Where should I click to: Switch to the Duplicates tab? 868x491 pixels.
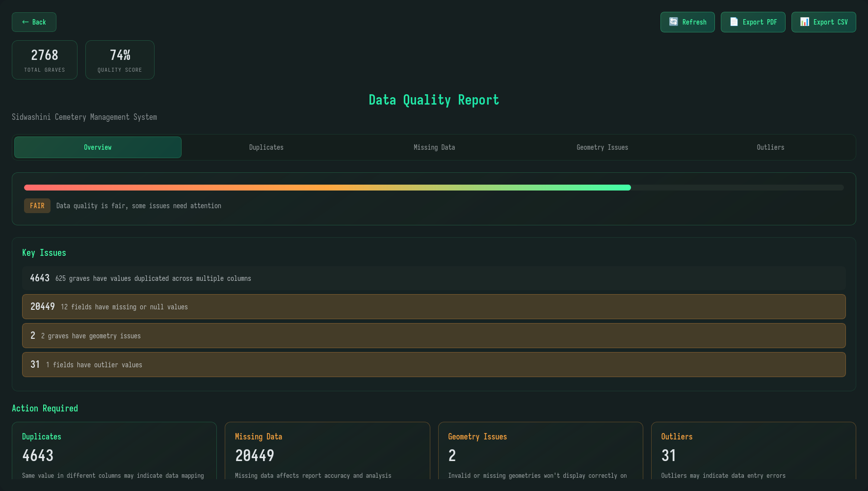click(266, 147)
